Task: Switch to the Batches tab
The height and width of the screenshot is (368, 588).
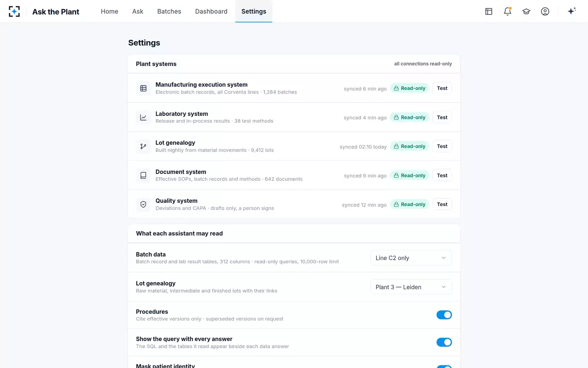Action: (x=169, y=11)
